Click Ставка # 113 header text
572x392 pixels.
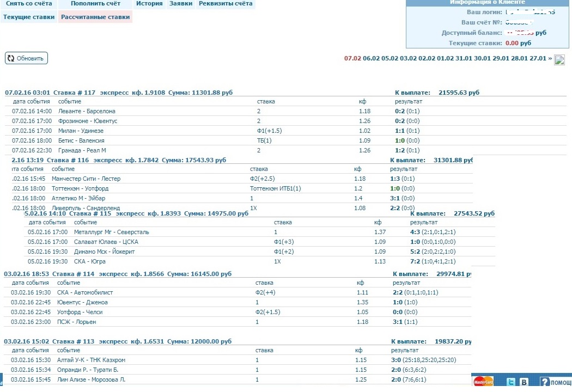pyautogui.click(x=73, y=341)
